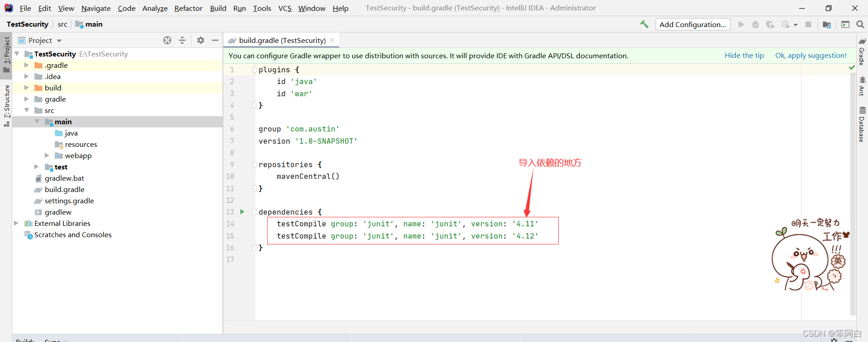Click the Debug bug icon in toolbar
Viewport: 868px width, 342px height.
pos(755,24)
